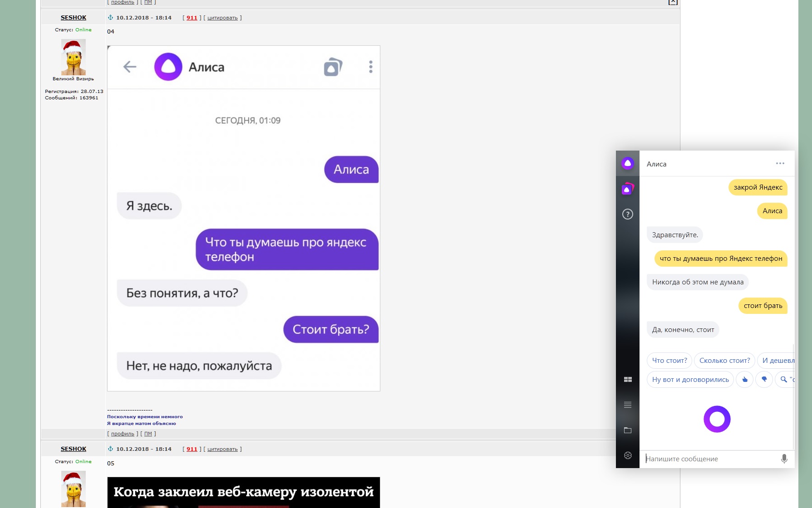Open "профиль" link below post 04 signature
Screen dimensions: 812x508
coord(123,434)
